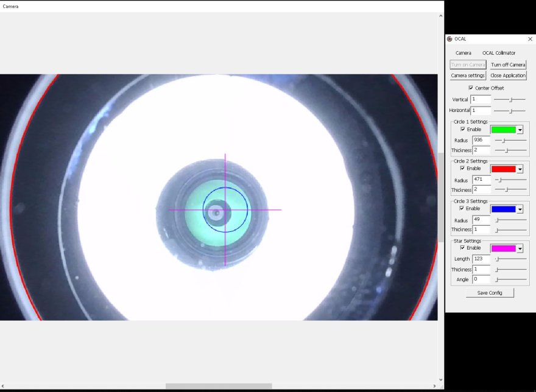Close the OCAL settings window

pyautogui.click(x=530, y=39)
